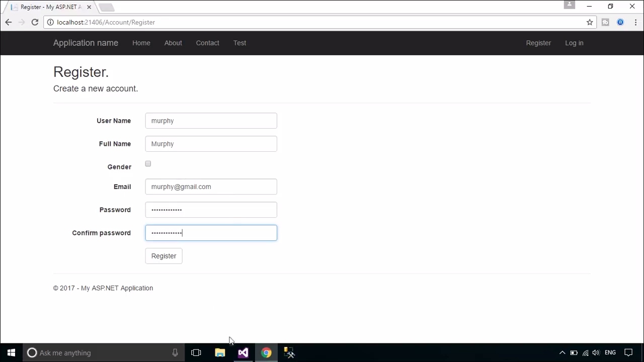Click into the Password field
The height and width of the screenshot is (362, 644).
coord(211,210)
